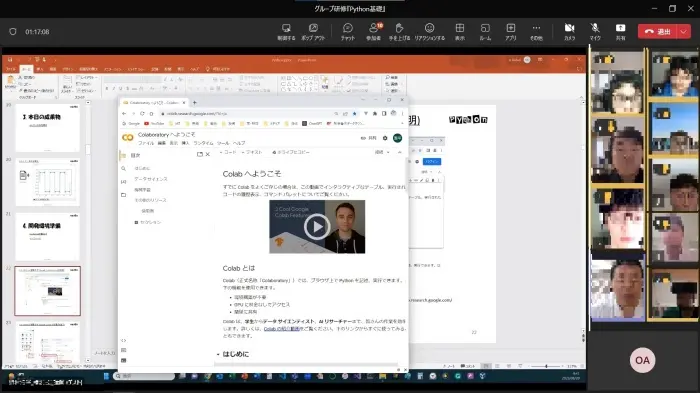The height and width of the screenshot is (393, 700).
Task: Click the Chrome back arrow
Action: 124,113
